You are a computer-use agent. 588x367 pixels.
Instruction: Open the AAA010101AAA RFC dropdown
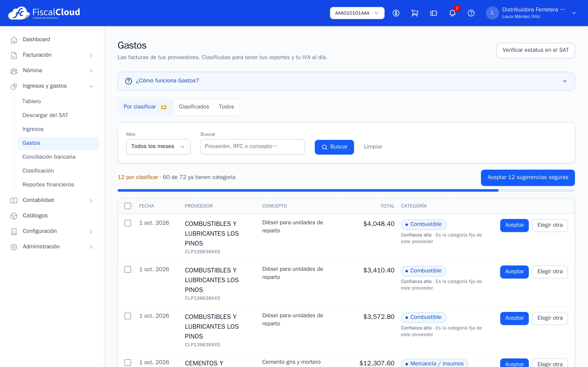click(357, 13)
